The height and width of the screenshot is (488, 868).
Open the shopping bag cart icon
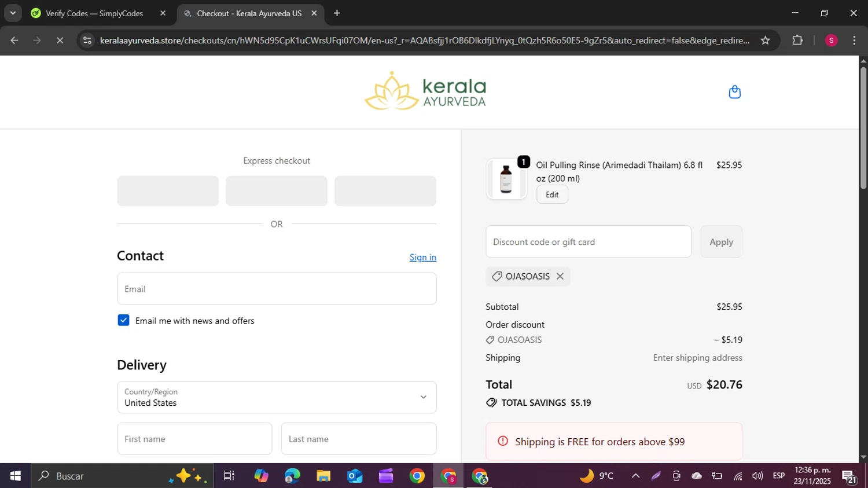[734, 92]
